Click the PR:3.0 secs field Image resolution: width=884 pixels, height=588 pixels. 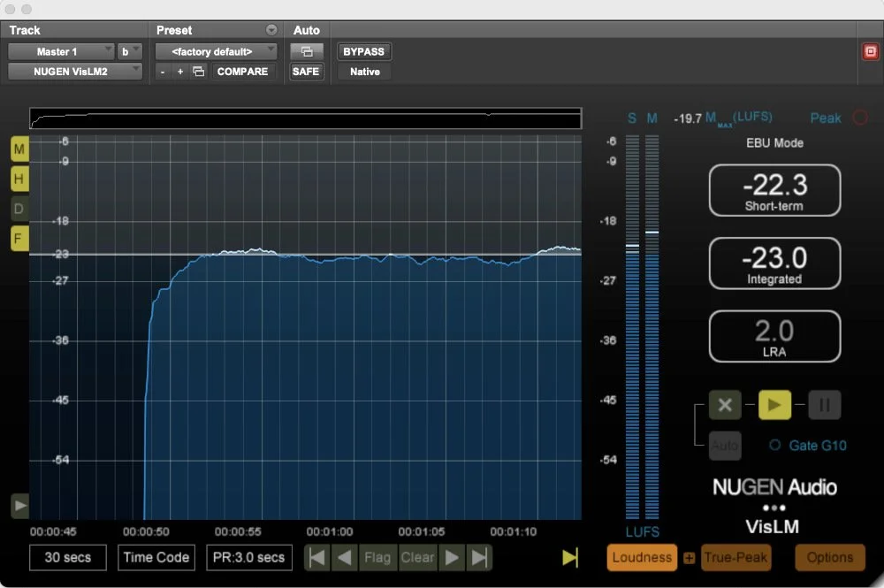click(x=248, y=558)
